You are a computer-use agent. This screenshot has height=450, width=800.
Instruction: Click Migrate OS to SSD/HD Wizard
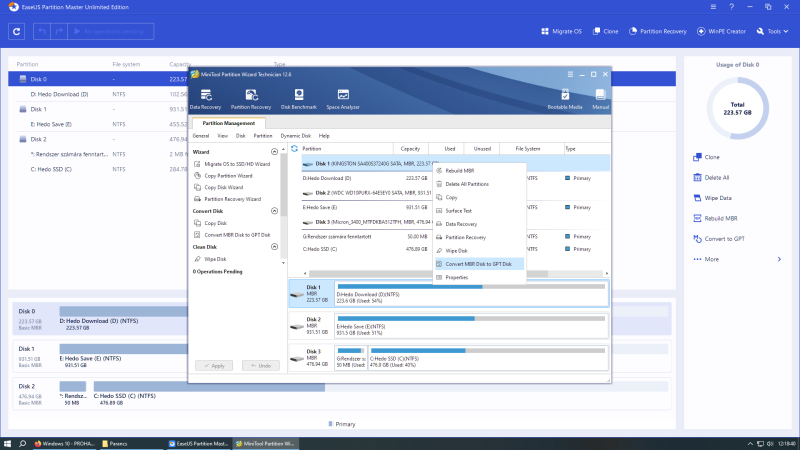232,164
